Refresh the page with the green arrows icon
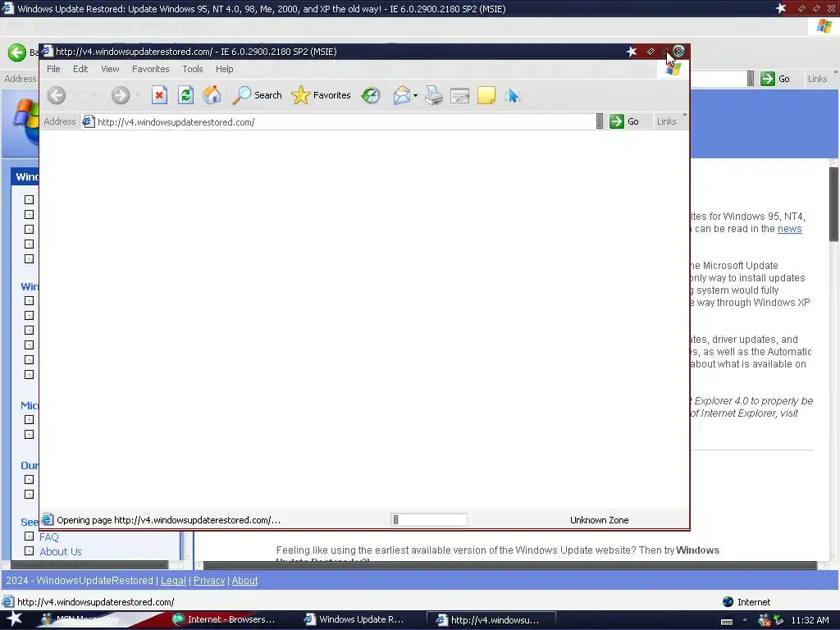840x630 pixels. (x=185, y=95)
